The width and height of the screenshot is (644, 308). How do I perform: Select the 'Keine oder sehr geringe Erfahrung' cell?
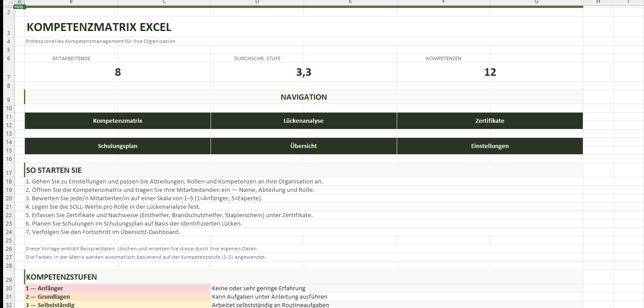coord(259,289)
